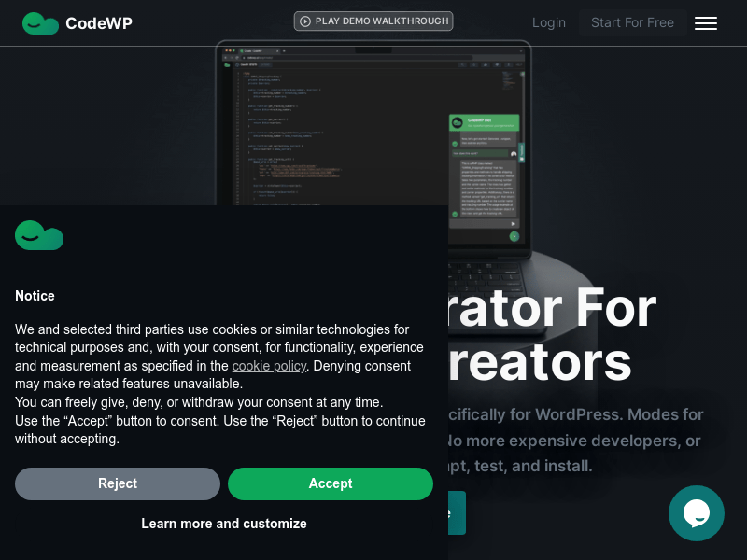Viewport: 747px width, 560px height.
Task: Open the green chat support widget
Action: pos(697,513)
